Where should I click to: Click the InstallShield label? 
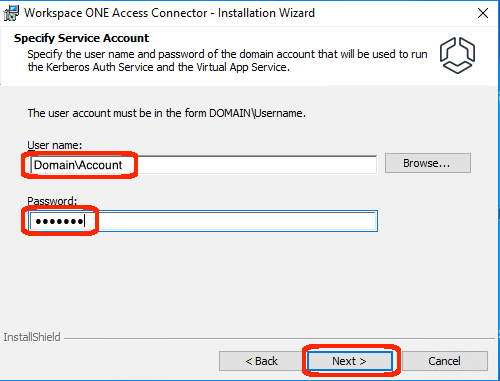pos(32,337)
